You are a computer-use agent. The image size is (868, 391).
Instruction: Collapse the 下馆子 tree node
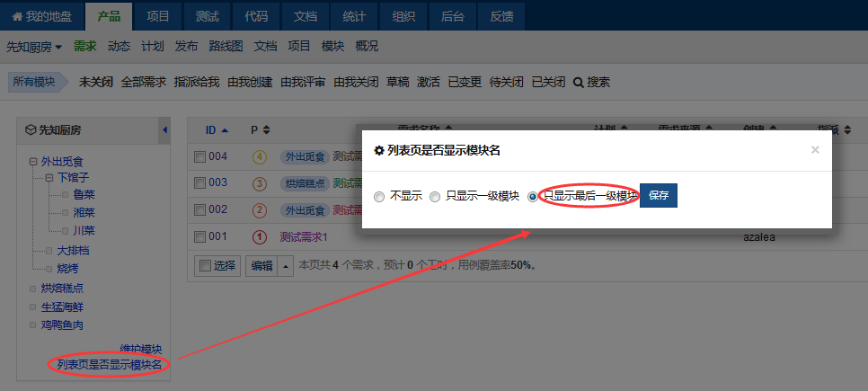[x=49, y=178]
